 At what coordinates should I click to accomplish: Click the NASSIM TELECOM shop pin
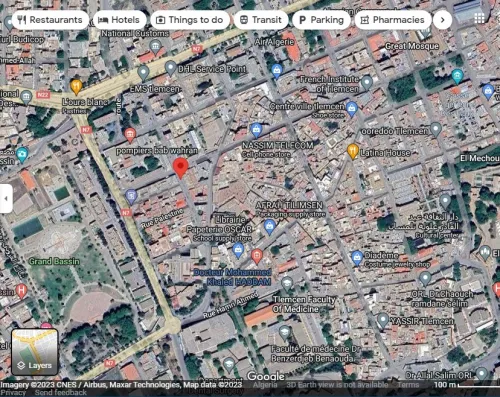256,130
